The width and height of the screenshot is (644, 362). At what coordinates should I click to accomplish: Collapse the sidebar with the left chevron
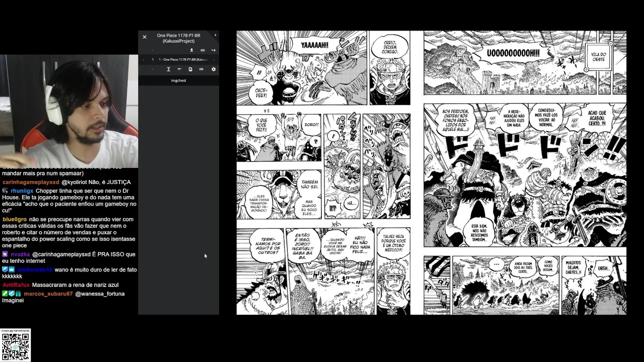pyautogui.click(x=215, y=35)
